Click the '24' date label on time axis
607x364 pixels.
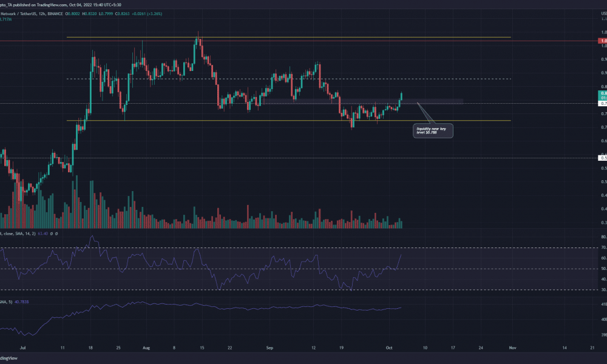coord(481,348)
